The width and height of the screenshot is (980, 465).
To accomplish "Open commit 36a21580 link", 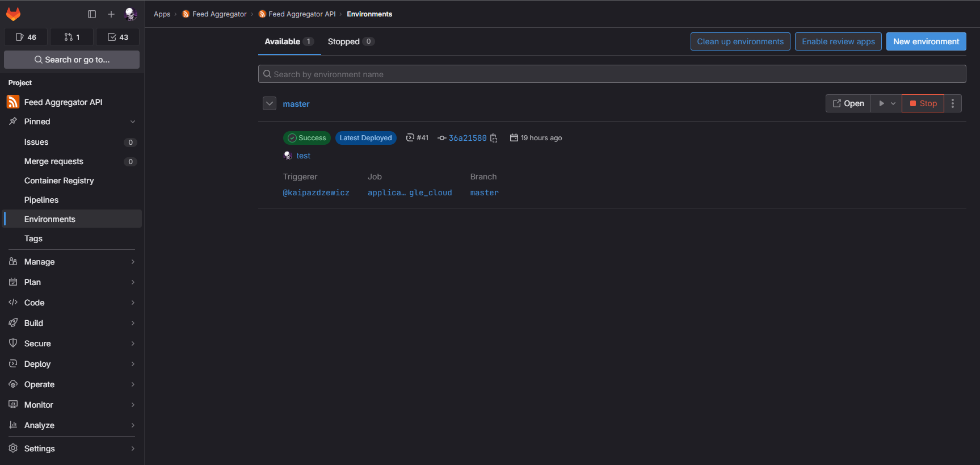I will [468, 138].
